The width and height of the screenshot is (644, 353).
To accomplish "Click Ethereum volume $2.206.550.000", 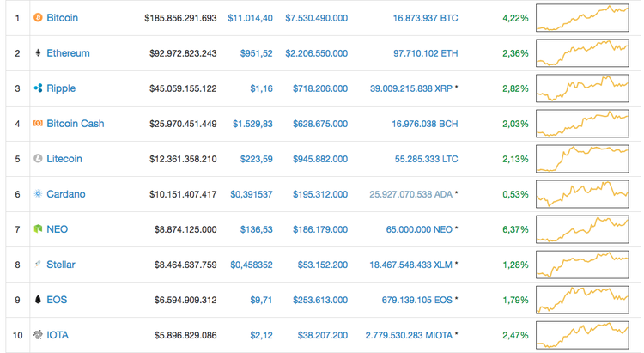I will (317, 53).
